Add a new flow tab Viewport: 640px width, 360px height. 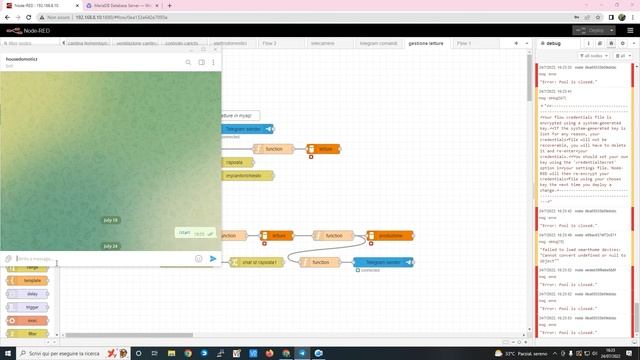click(516, 43)
